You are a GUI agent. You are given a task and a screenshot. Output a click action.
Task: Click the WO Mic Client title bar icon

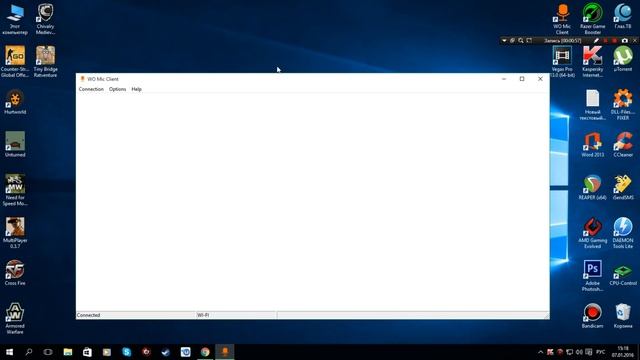[x=82, y=79]
